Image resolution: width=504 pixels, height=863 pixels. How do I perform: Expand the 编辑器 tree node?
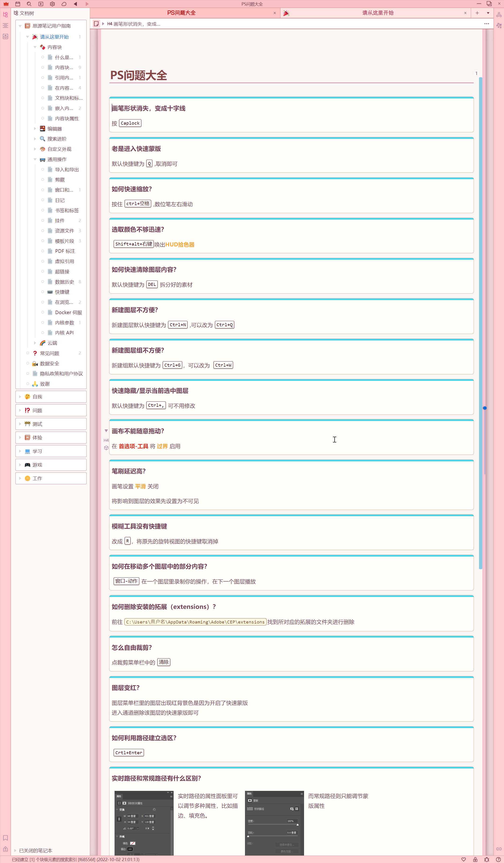[35, 129]
